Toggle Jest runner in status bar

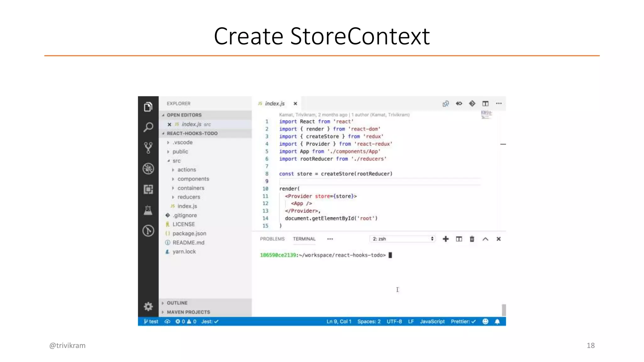[x=210, y=321]
